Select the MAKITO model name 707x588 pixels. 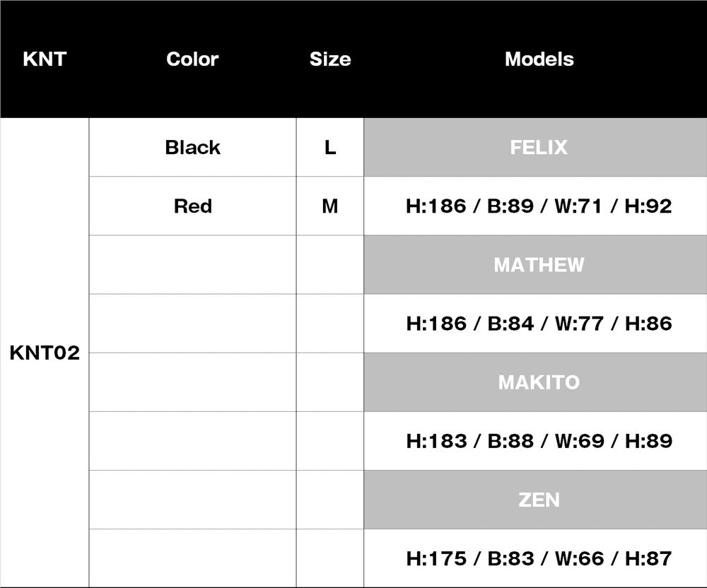click(539, 382)
